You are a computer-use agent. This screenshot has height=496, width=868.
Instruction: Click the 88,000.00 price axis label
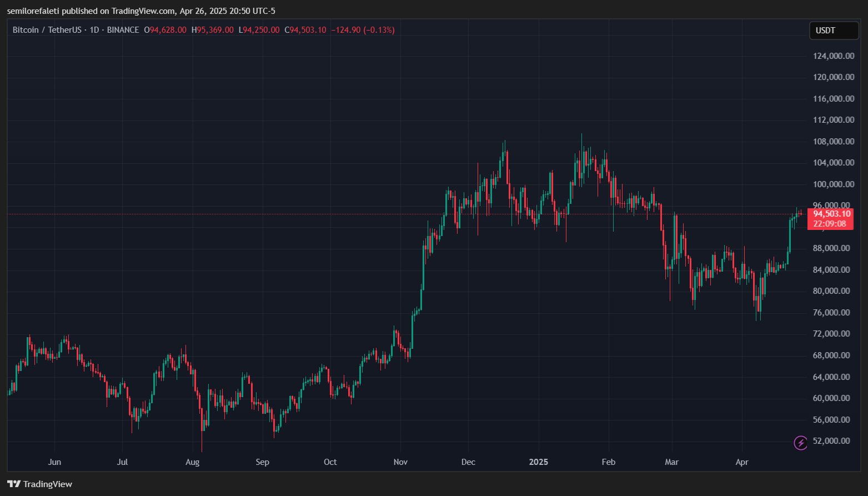click(831, 248)
